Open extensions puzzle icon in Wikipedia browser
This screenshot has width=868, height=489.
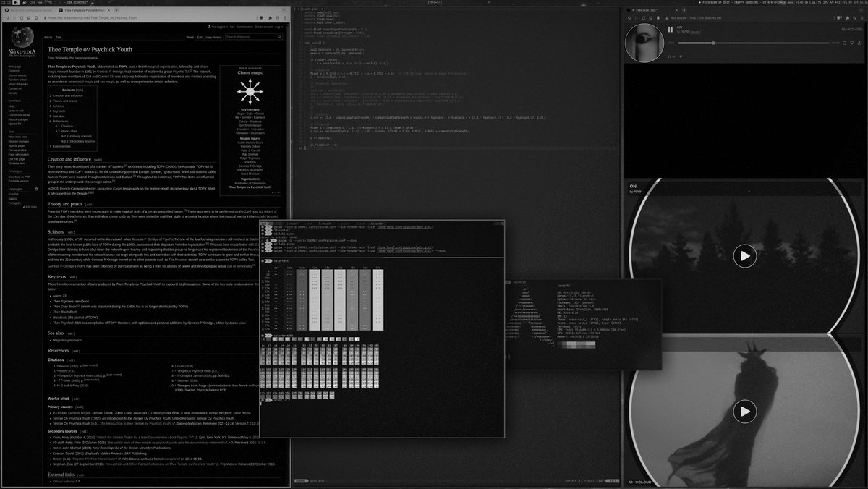click(270, 17)
